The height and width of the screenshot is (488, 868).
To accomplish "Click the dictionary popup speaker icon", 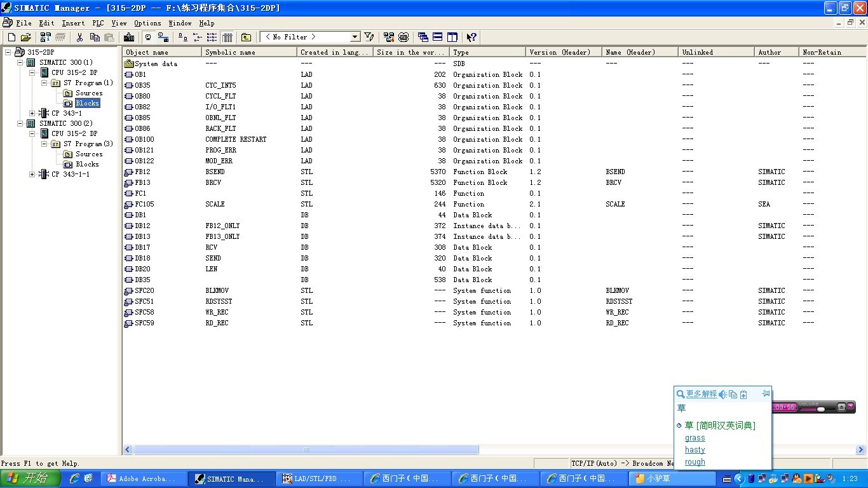I will click(x=722, y=395).
